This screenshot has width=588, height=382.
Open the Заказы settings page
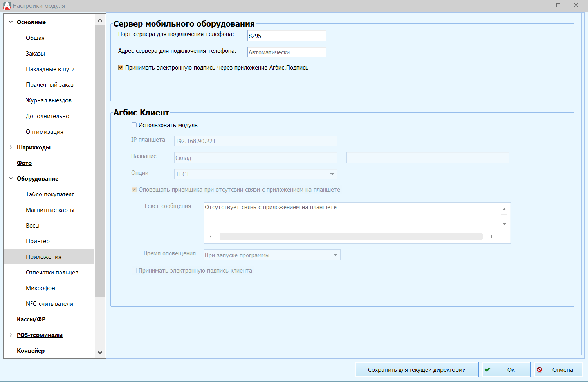click(35, 54)
